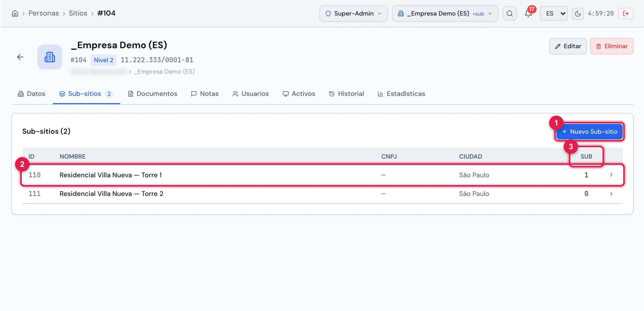
Task: Click the logout icon button
Action: pyautogui.click(x=626, y=13)
